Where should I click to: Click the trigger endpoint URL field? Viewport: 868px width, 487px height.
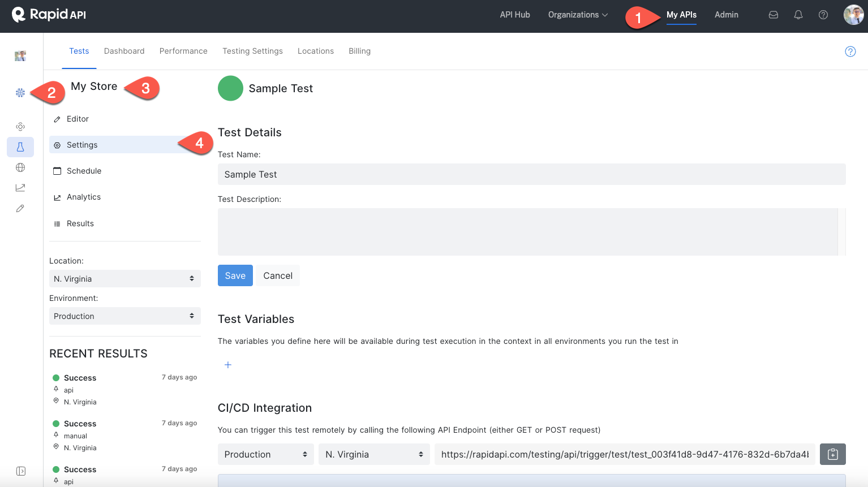[625, 454]
